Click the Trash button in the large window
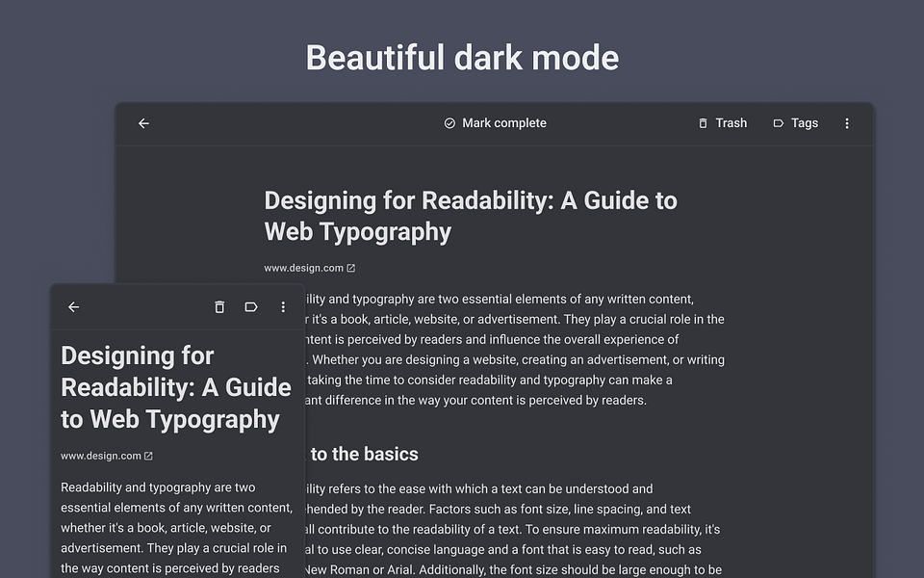Viewport: 924px width, 578px height. click(723, 123)
